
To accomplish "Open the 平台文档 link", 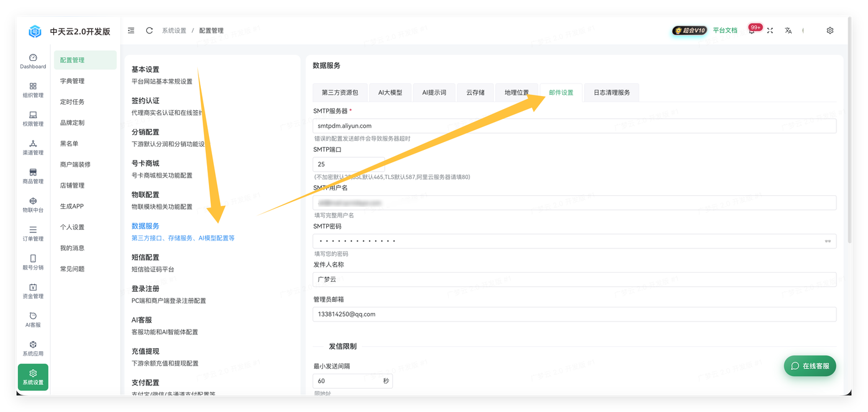I will (x=725, y=30).
